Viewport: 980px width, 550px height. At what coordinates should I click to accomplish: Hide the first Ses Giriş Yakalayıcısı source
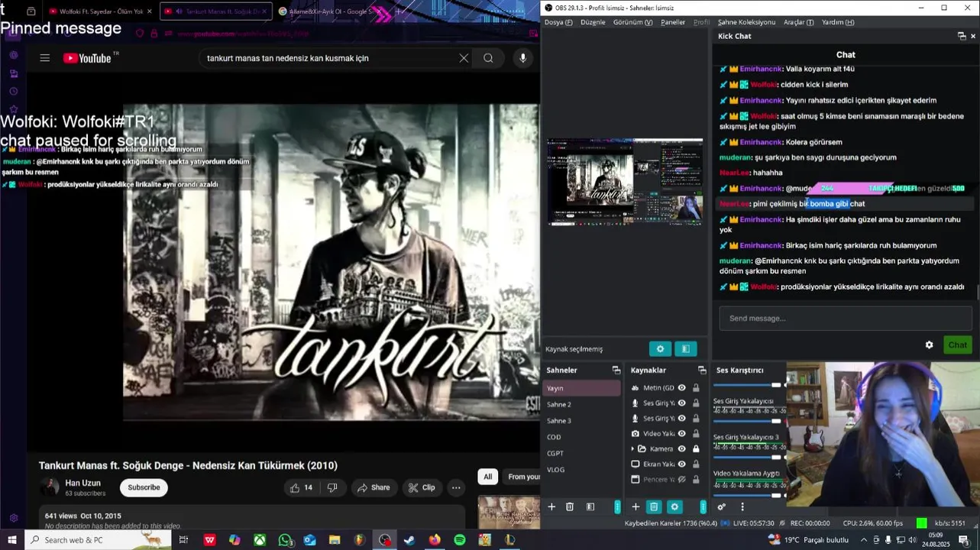pos(682,403)
